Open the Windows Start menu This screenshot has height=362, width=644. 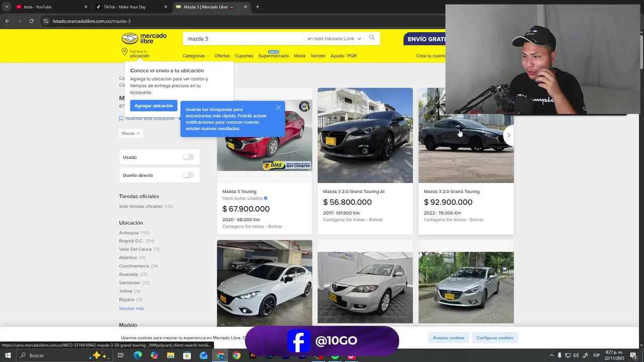(x=8, y=355)
